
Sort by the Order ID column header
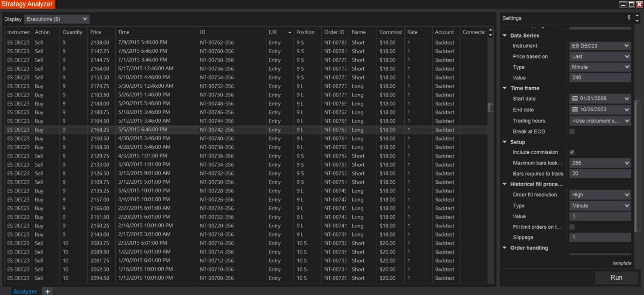click(x=334, y=32)
